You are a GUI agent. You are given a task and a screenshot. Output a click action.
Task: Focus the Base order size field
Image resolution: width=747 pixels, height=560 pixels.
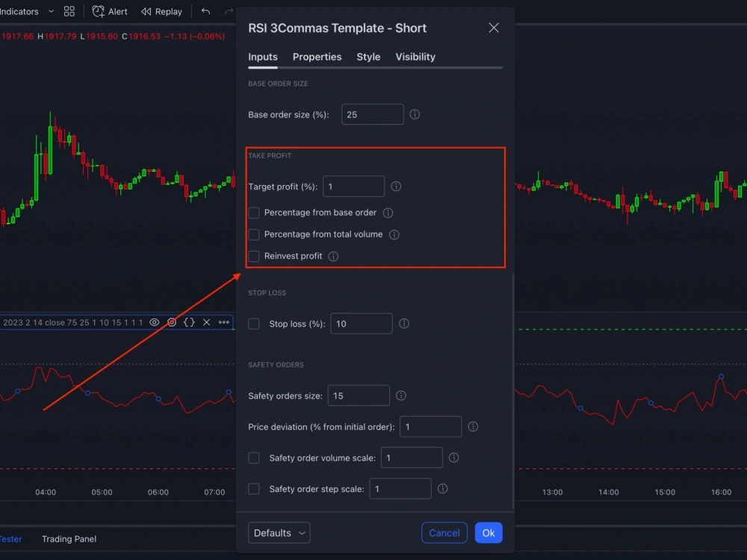click(373, 114)
